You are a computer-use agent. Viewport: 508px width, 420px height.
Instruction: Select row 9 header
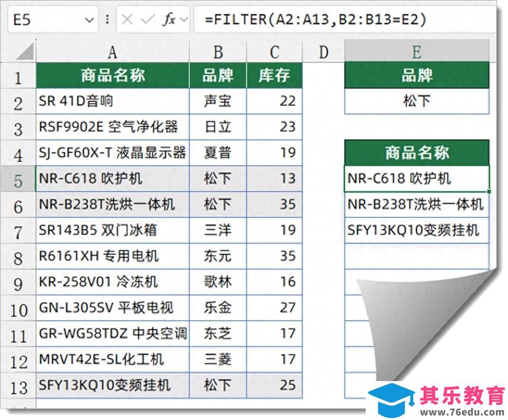pyautogui.click(x=18, y=282)
